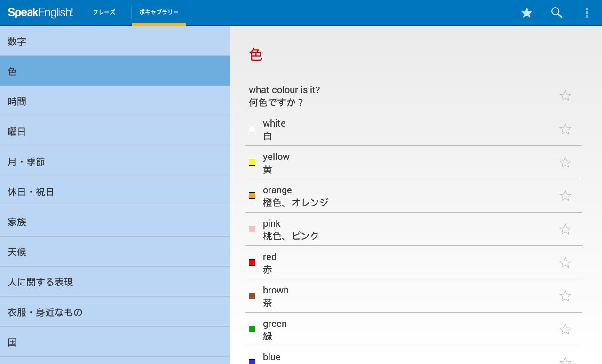Image resolution: width=602 pixels, height=364 pixels.
Task: Click the brown color swatch
Action: [x=252, y=296]
